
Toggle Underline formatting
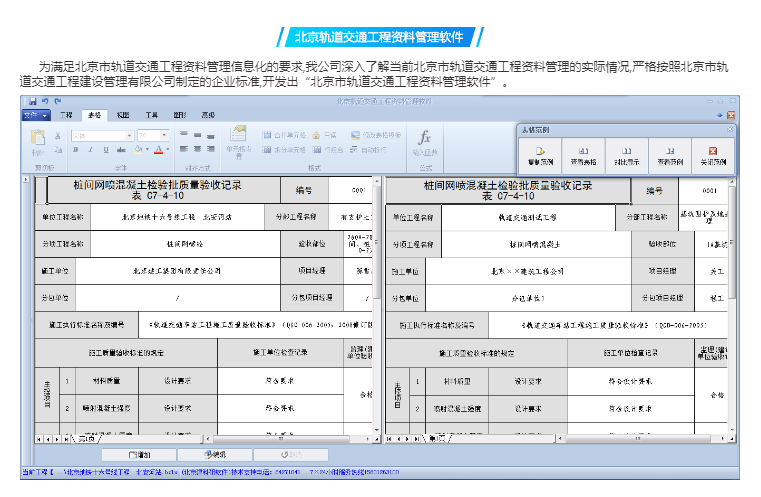click(x=106, y=150)
